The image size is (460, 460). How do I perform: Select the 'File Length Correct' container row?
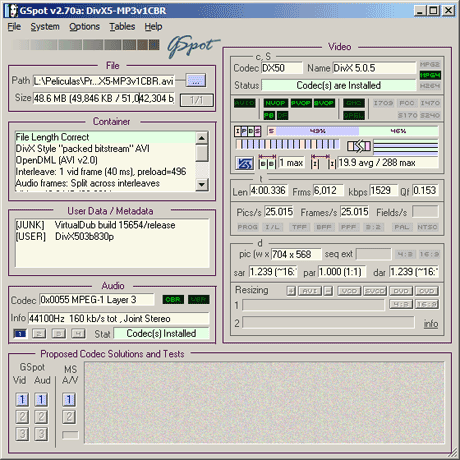pos(105,137)
